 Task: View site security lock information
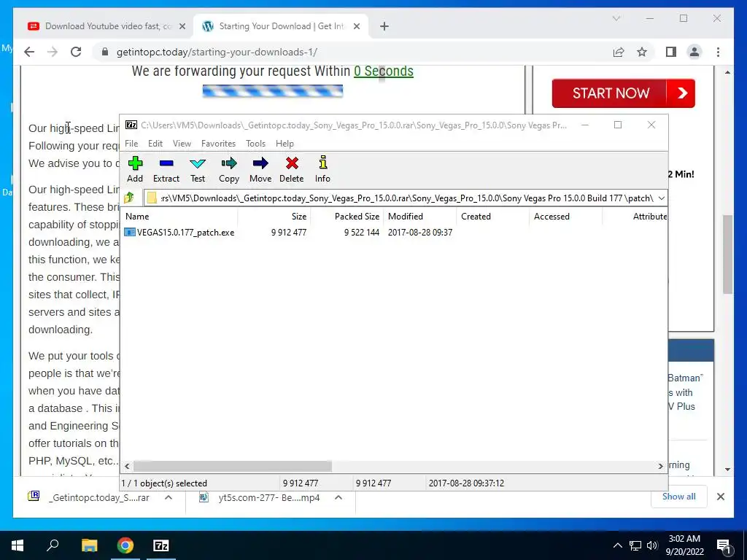click(x=105, y=52)
